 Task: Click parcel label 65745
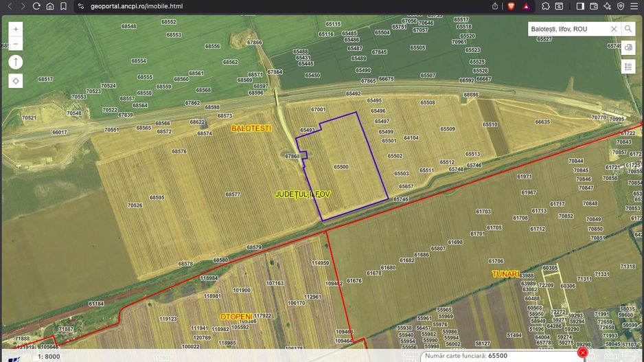coord(401,199)
